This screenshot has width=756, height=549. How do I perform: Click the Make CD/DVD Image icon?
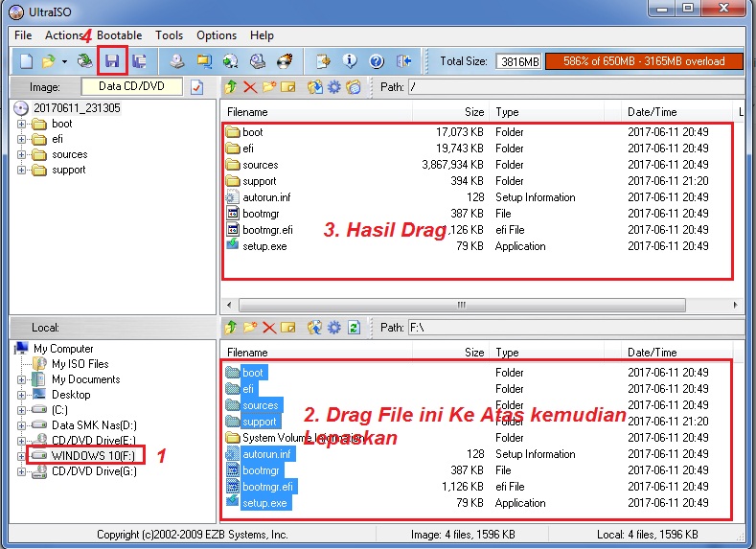pyautogui.click(x=177, y=61)
